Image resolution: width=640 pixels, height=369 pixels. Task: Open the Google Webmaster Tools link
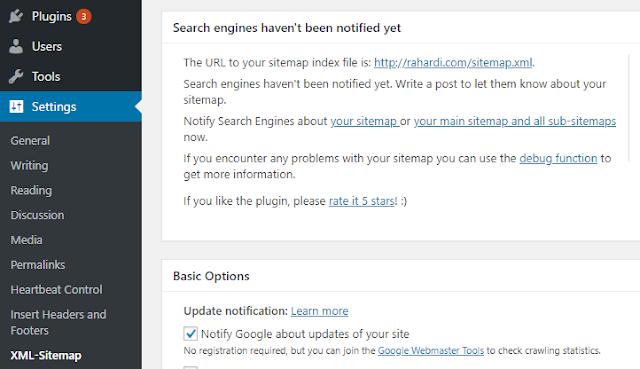pos(431,351)
